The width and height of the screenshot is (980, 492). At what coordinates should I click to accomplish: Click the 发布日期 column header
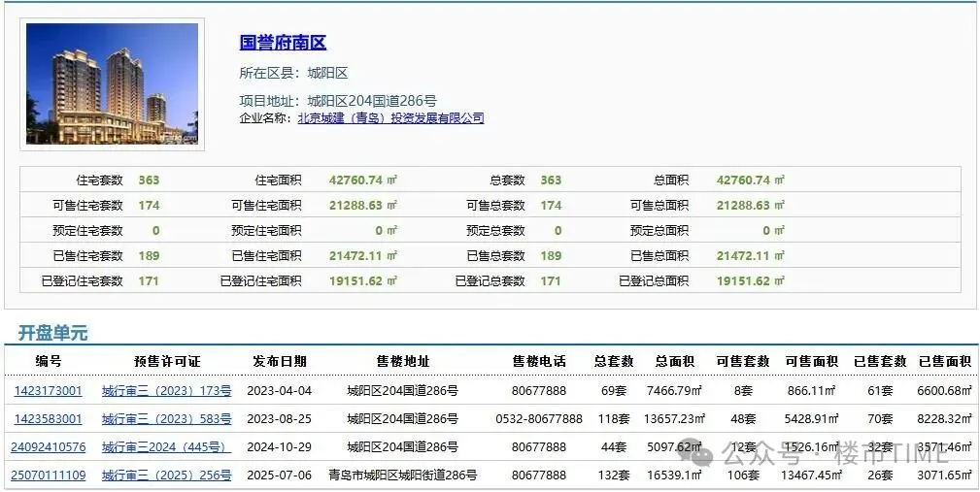pyautogui.click(x=280, y=361)
